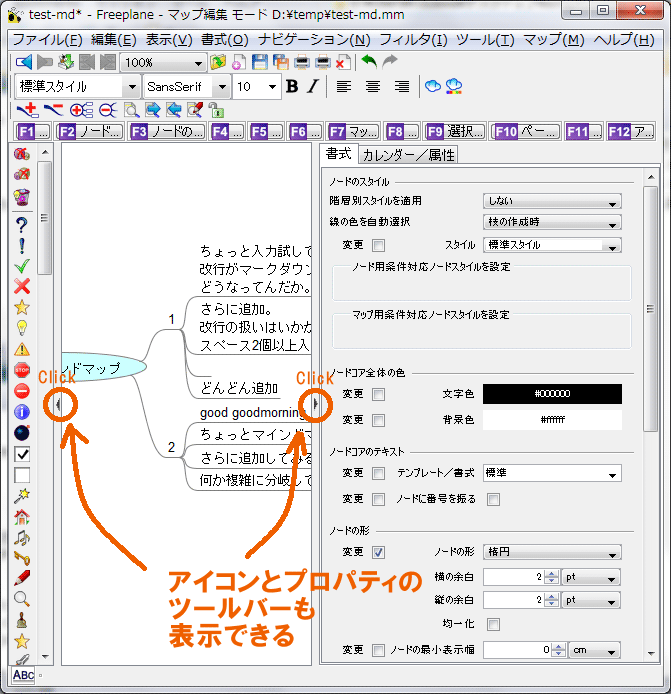671x694 pixels.
Task: Click the F10 function key button
Action: pos(525,131)
